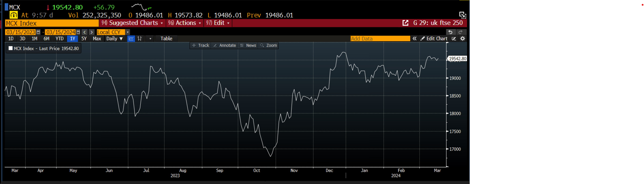Select the Max time range

click(97, 39)
